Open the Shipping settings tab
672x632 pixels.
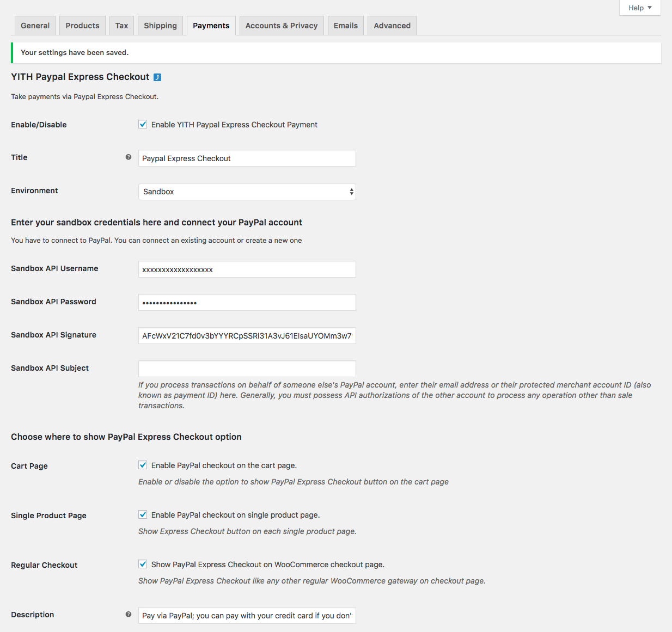pyautogui.click(x=160, y=26)
